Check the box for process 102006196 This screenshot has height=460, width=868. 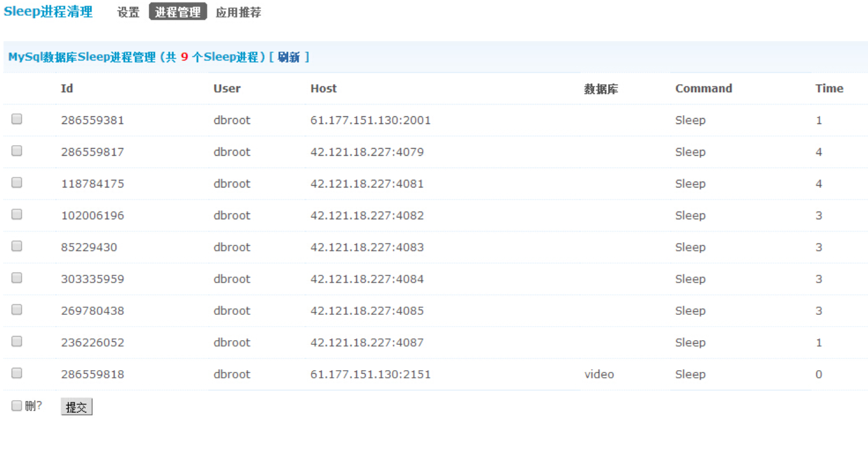pyautogui.click(x=16, y=214)
